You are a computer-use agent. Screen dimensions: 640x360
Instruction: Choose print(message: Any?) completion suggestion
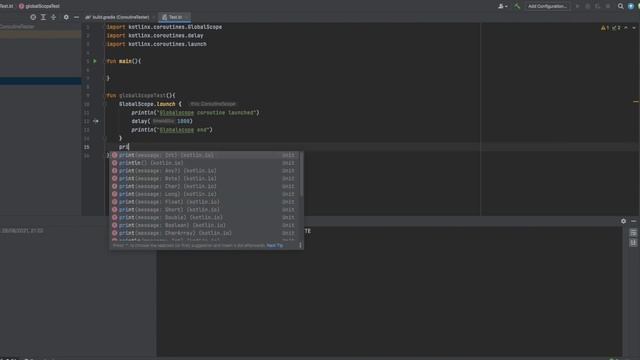coord(204,171)
